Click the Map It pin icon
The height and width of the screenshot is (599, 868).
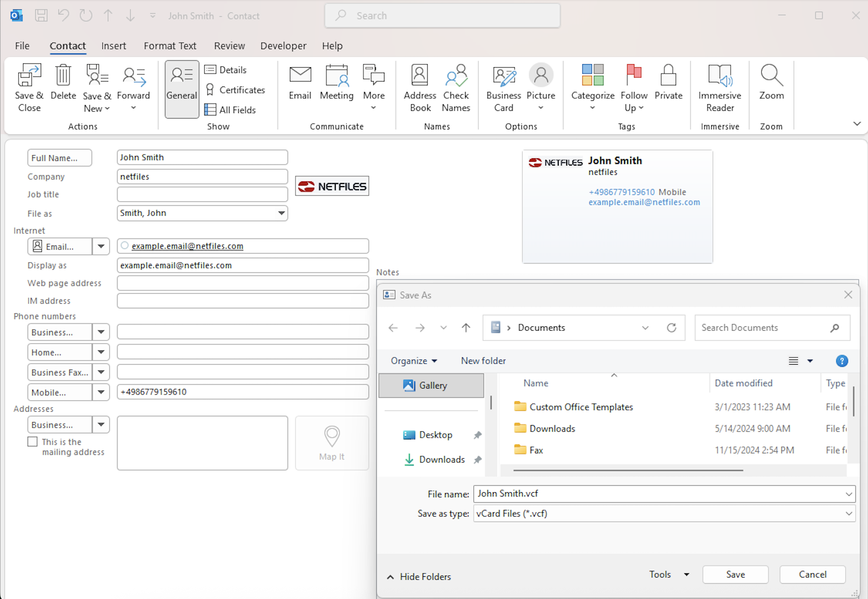[332, 436]
